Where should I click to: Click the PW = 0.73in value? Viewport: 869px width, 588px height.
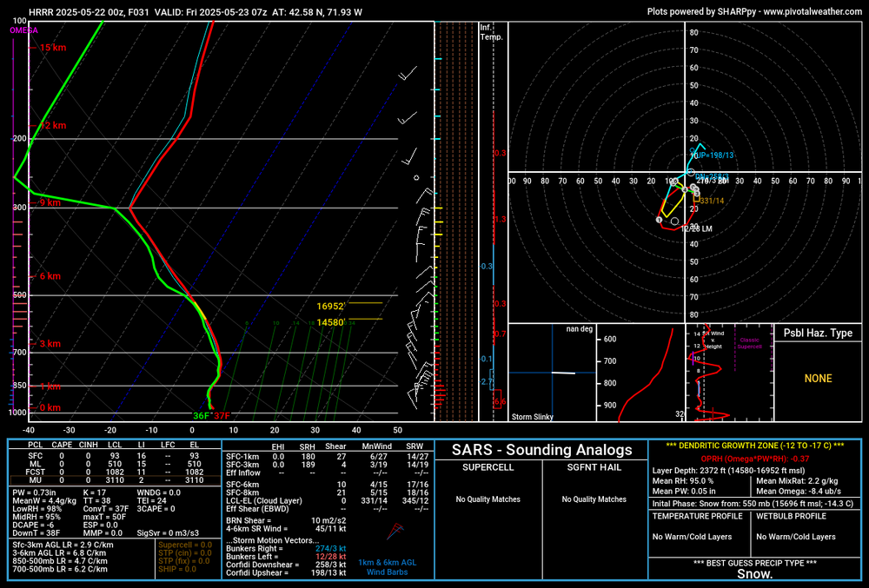pyautogui.click(x=35, y=492)
